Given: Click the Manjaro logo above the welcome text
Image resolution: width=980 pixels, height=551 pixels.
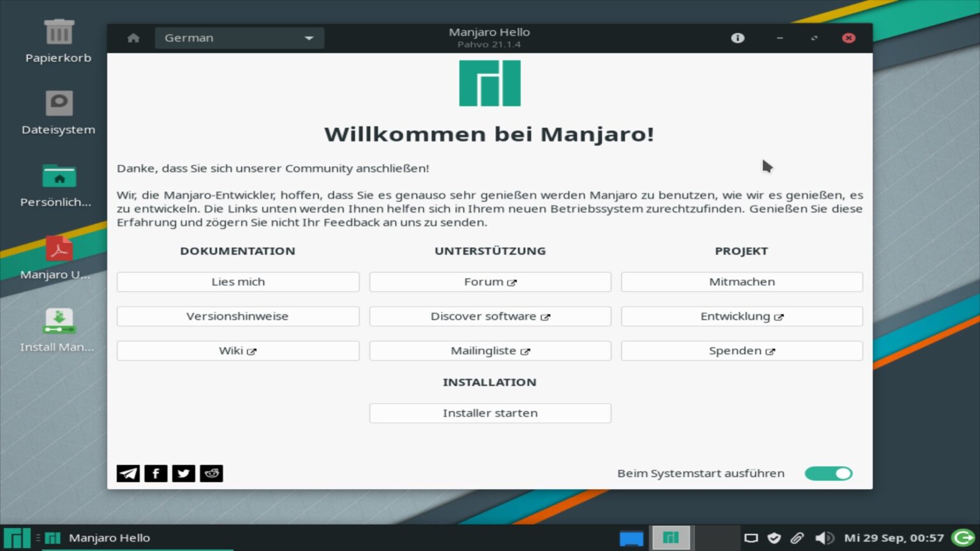Looking at the screenshot, I should [x=489, y=83].
